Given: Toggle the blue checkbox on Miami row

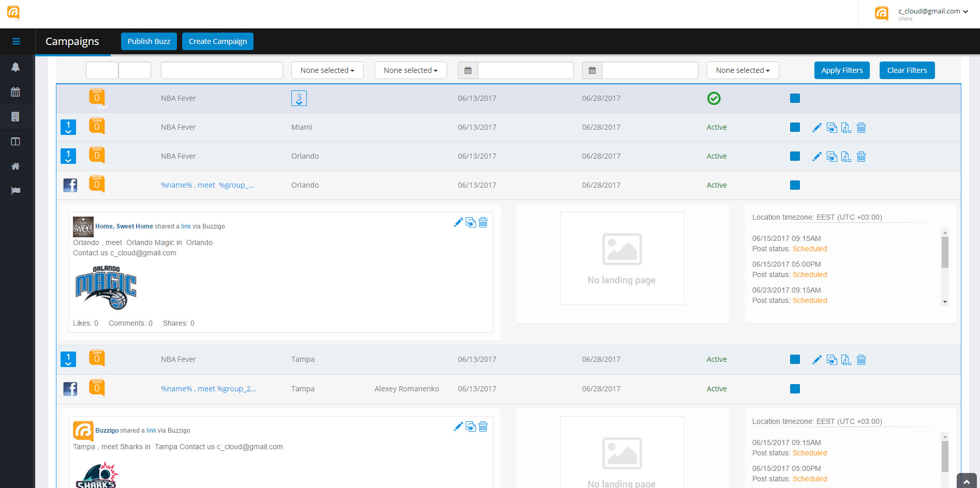Looking at the screenshot, I should click(x=795, y=127).
